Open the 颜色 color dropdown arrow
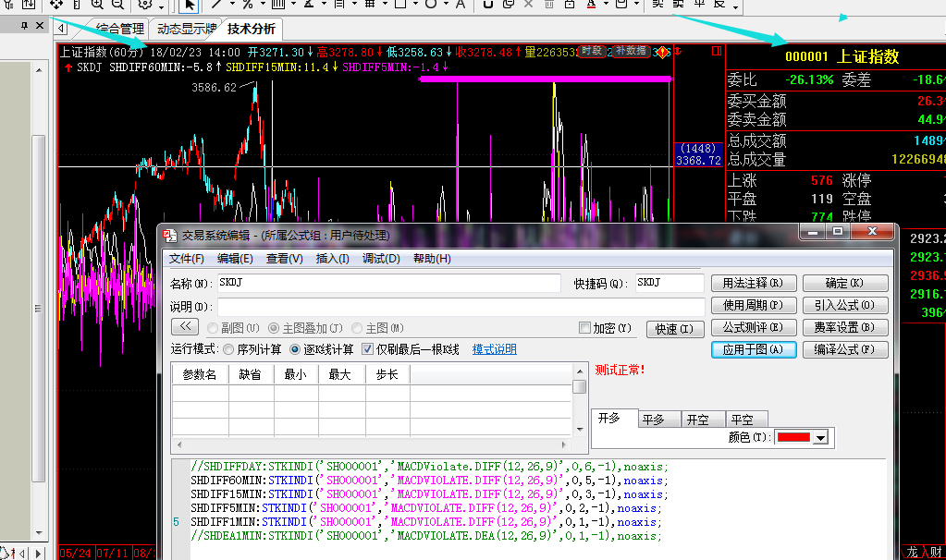 point(820,438)
